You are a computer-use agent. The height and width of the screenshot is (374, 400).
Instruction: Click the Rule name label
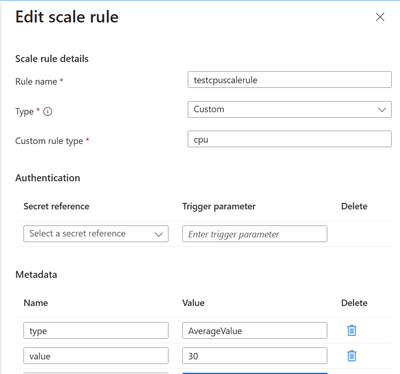pyautogui.click(x=36, y=81)
